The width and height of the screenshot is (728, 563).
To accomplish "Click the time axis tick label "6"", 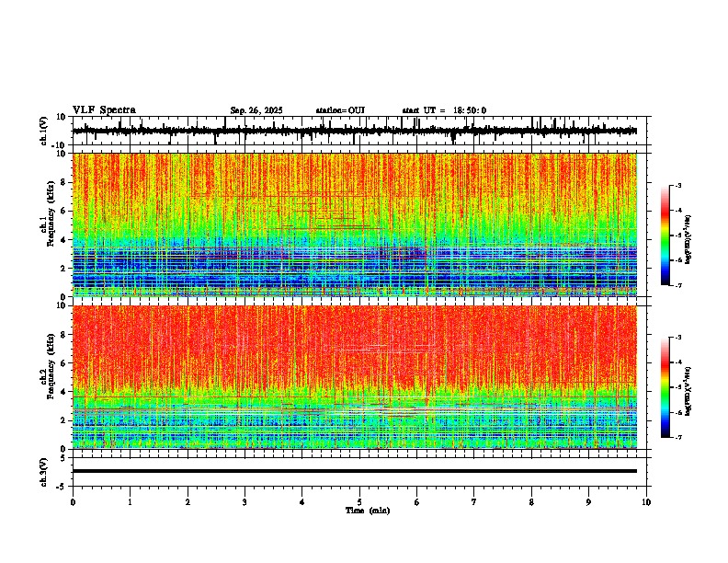I will pos(417,502).
